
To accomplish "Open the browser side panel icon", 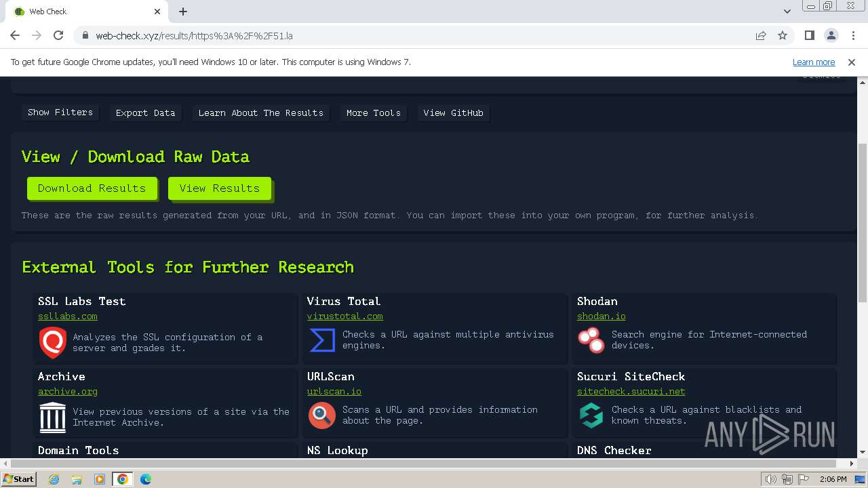I will coord(809,35).
